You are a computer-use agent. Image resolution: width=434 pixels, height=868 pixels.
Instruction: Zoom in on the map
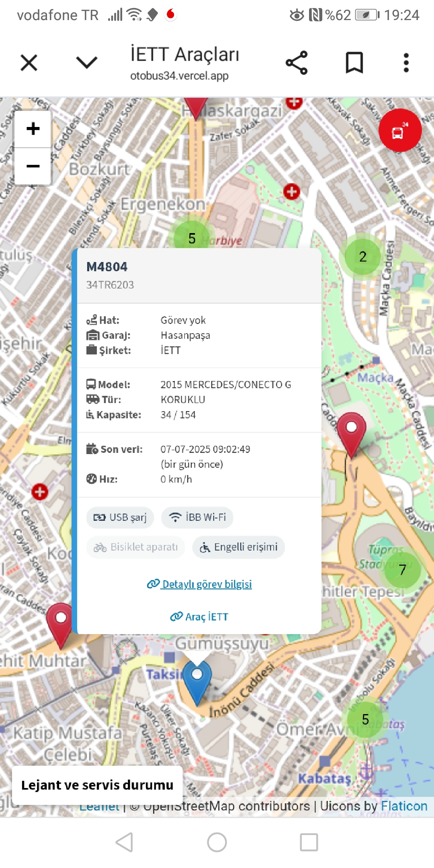click(x=33, y=129)
